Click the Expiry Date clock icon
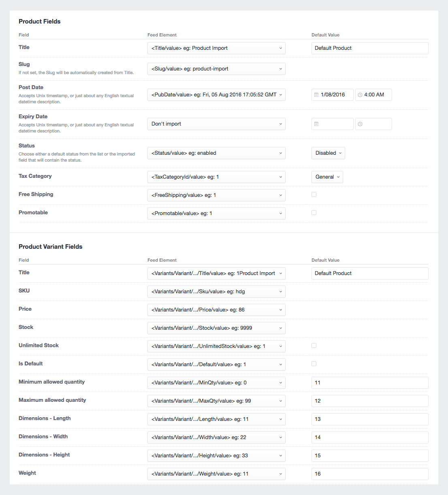This screenshot has width=448, height=495. click(360, 124)
